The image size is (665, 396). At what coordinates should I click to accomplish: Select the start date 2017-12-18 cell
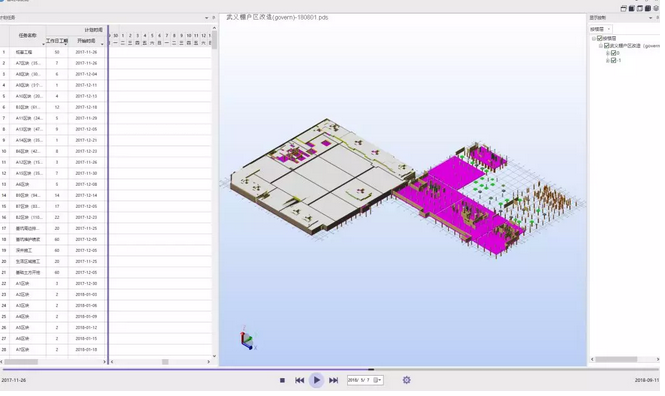(x=86, y=107)
